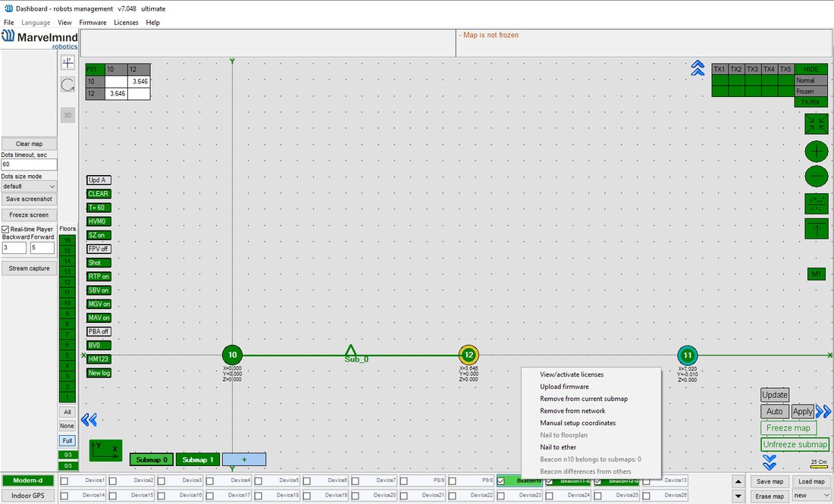Choose Upload firmware from context menu
Viewport: 834px width, 504px height.
pyautogui.click(x=564, y=387)
